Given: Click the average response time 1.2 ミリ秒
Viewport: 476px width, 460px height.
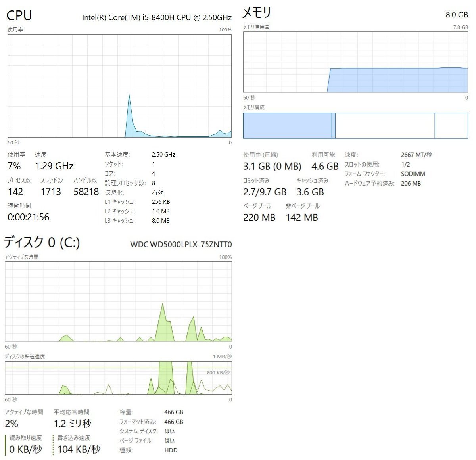Looking at the screenshot, I should pos(73,424).
